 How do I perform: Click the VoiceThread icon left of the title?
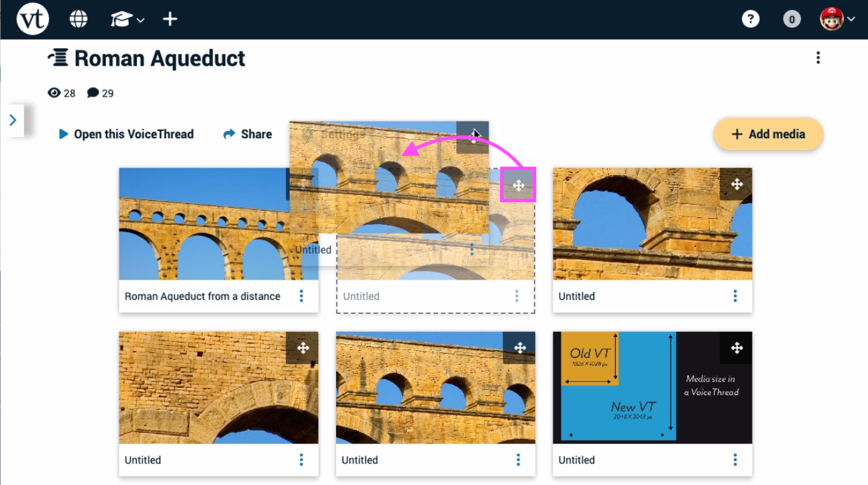58,58
